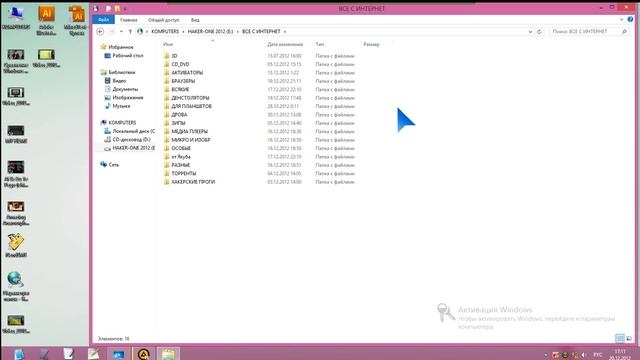Screen dimensions: 640x360
Task: Switch to details view icon
Action: pos(620,338)
